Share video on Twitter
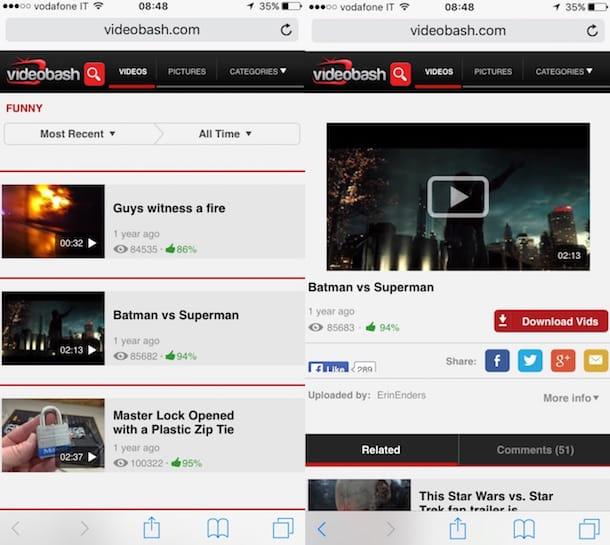This screenshot has height=545, width=610. point(530,361)
